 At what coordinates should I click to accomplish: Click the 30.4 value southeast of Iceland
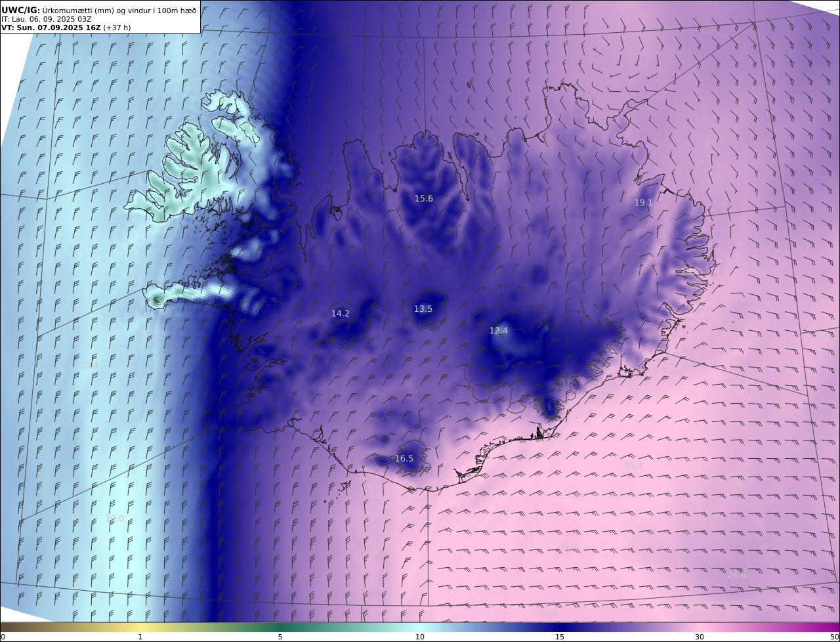tap(633, 466)
